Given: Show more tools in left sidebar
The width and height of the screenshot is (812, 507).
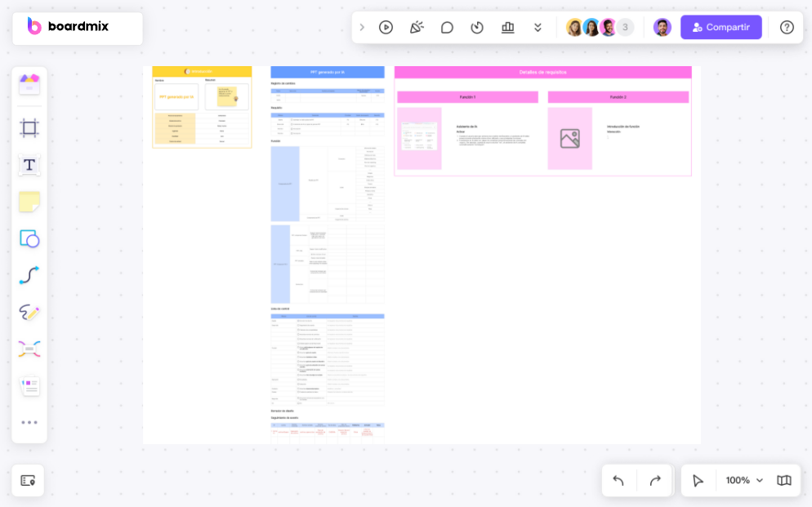Looking at the screenshot, I should tap(29, 423).
